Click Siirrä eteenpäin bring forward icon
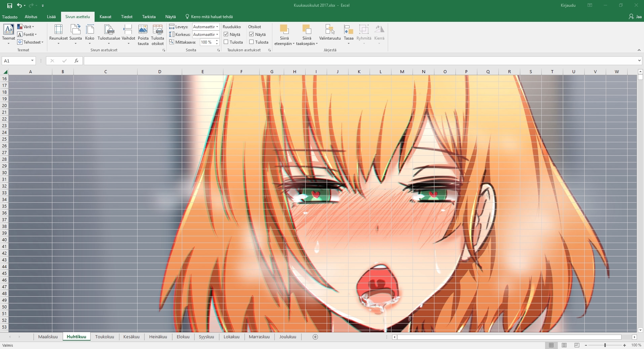The width and height of the screenshot is (644, 349). 284,29
